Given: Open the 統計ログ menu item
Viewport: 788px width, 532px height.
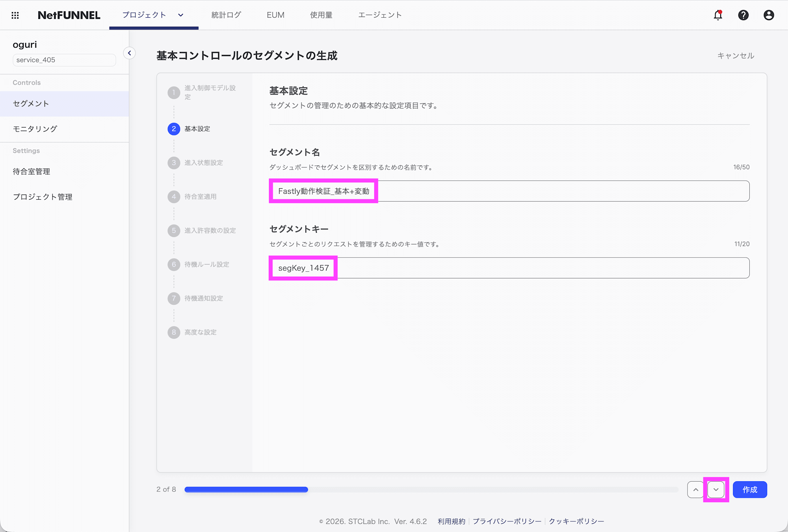Looking at the screenshot, I should (226, 15).
